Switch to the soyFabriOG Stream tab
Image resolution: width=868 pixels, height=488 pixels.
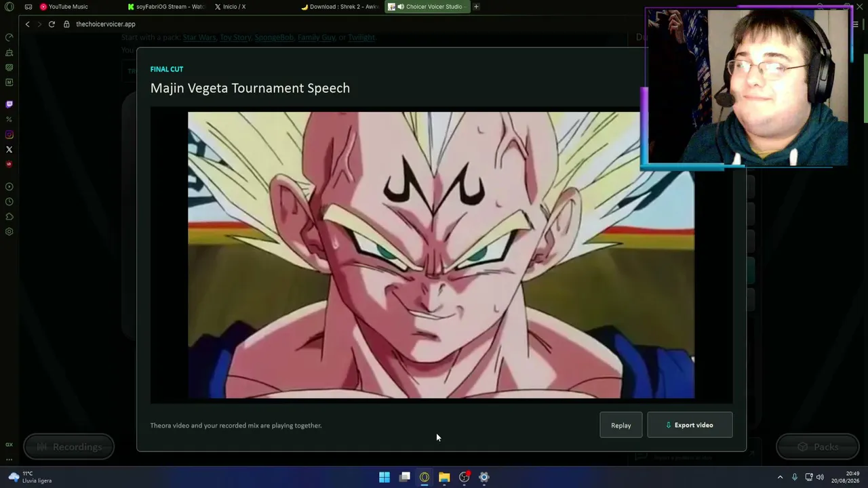tap(166, 7)
